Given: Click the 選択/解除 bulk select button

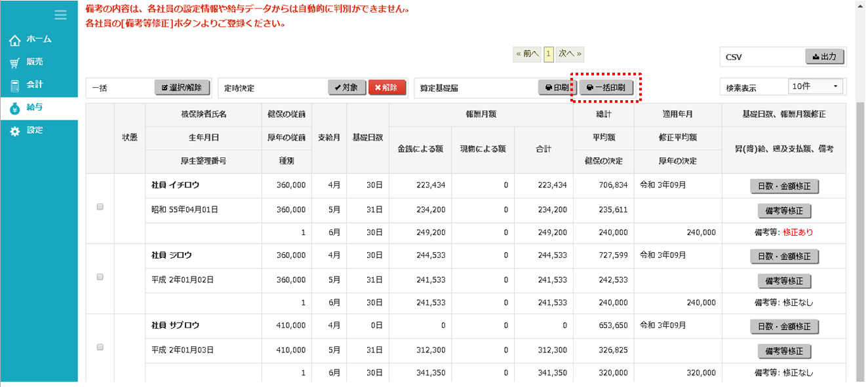Looking at the screenshot, I should (182, 88).
